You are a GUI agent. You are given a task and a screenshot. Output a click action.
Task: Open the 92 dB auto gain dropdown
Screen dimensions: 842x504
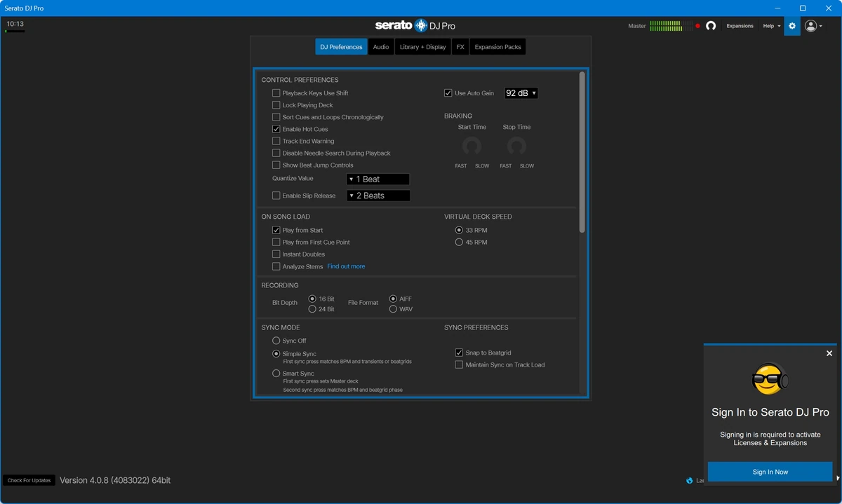tap(521, 93)
